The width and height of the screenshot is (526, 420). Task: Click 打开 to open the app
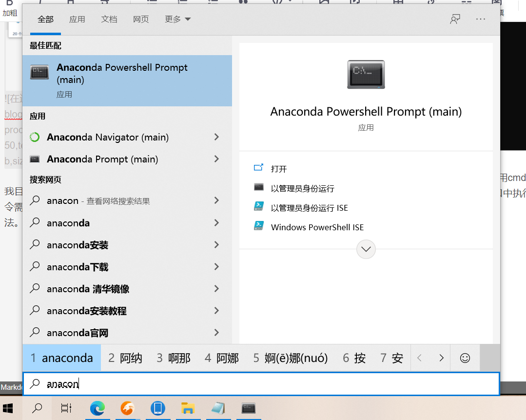(x=279, y=169)
